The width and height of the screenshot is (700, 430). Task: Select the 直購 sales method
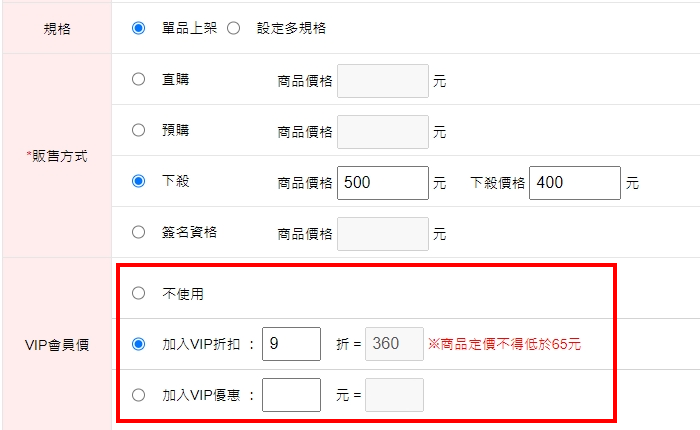(138, 80)
